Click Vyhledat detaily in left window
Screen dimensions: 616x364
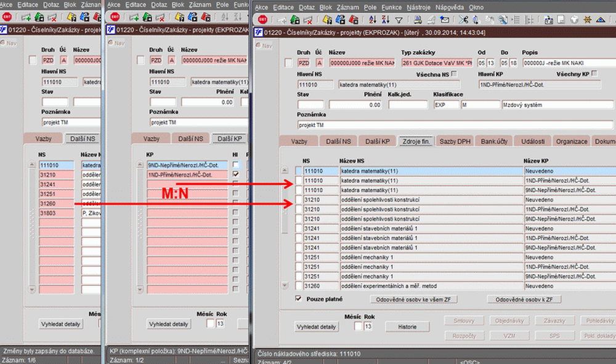(60, 324)
